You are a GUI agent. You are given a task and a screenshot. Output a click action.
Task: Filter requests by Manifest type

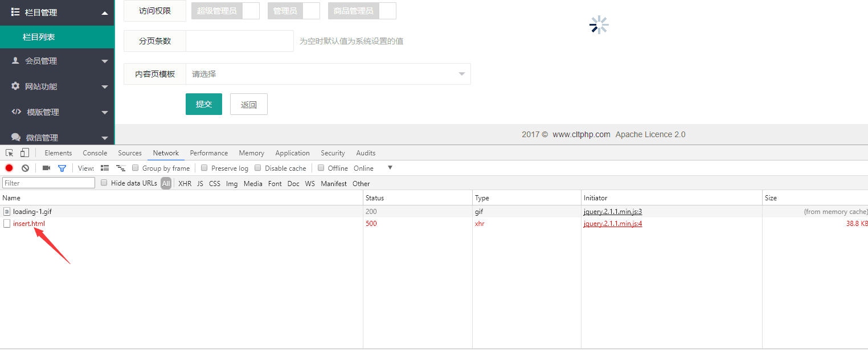click(x=334, y=183)
